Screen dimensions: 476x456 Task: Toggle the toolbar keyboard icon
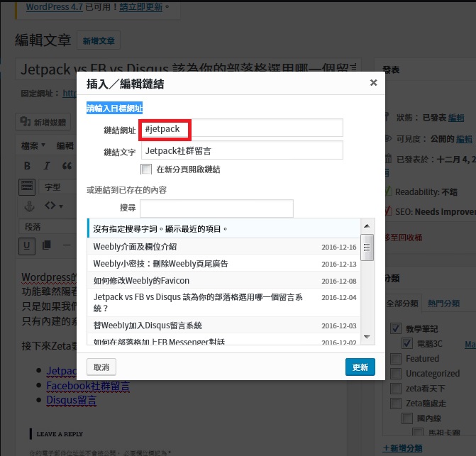point(27,187)
